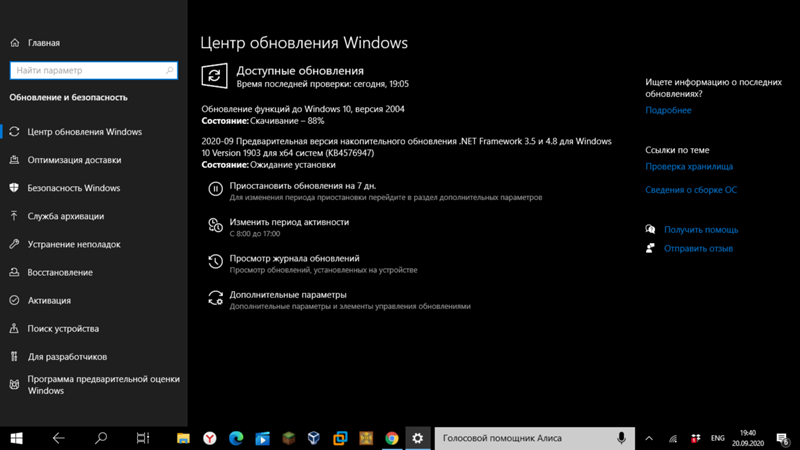Click the pause icon for Приостановить обновления

click(x=215, y=189)
